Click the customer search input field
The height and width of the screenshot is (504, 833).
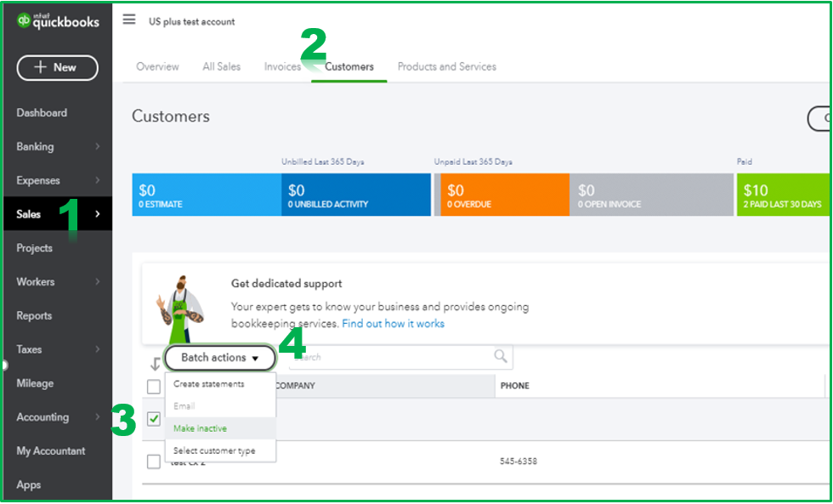point(400,357)
